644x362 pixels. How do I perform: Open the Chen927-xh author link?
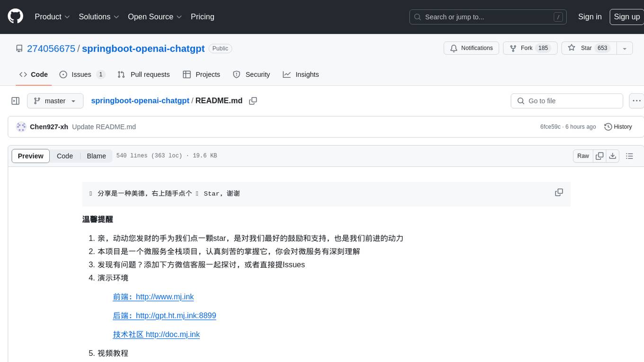(49, 127)
